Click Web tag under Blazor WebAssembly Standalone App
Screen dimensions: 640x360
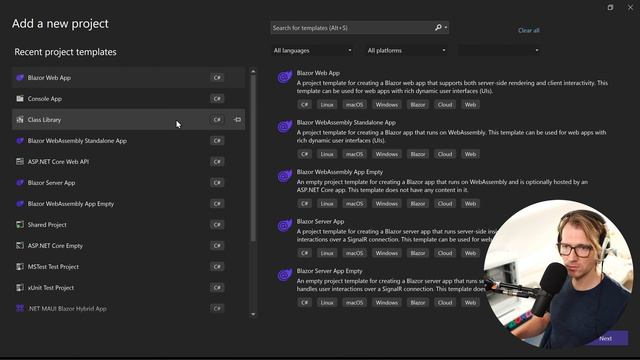point(470,154)
